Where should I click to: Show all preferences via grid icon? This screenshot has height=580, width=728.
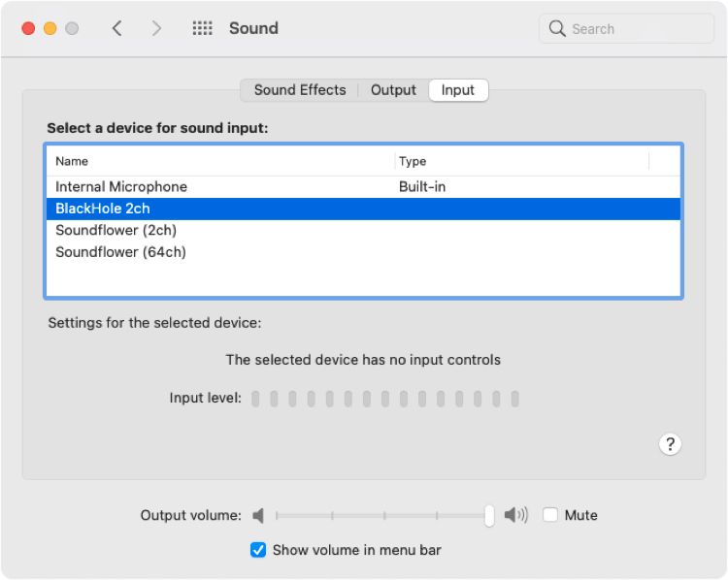203,28
